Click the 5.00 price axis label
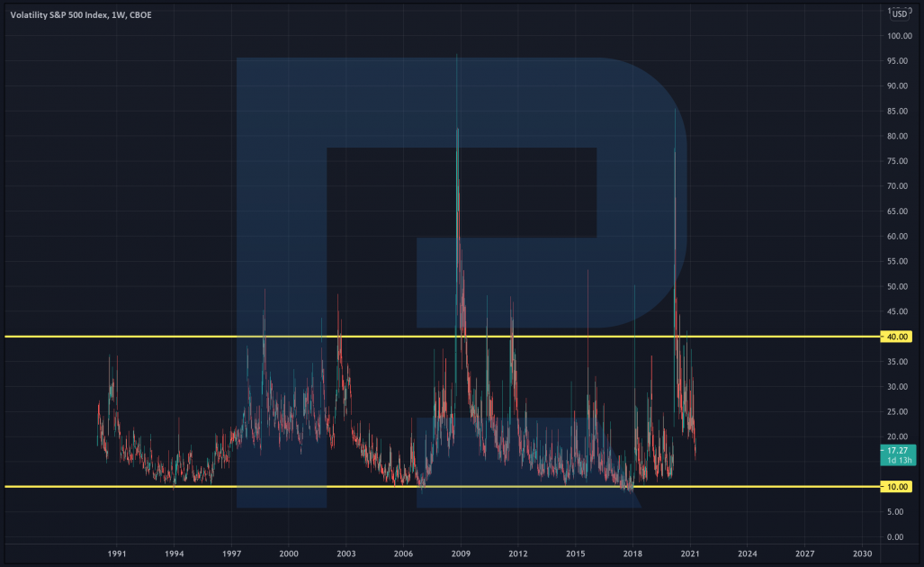The height and width of the screenshot is (567, 924). click(x=895, y=511)
